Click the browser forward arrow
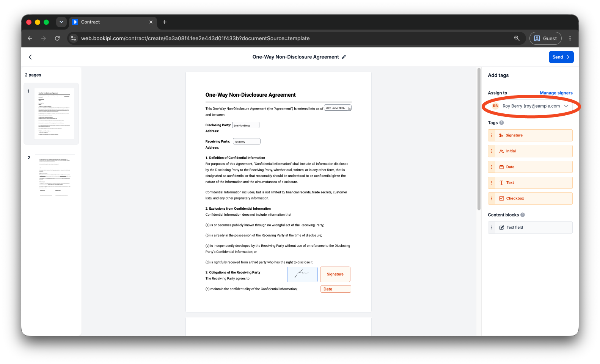Screen dimensions: 600x364 (44, 38)
